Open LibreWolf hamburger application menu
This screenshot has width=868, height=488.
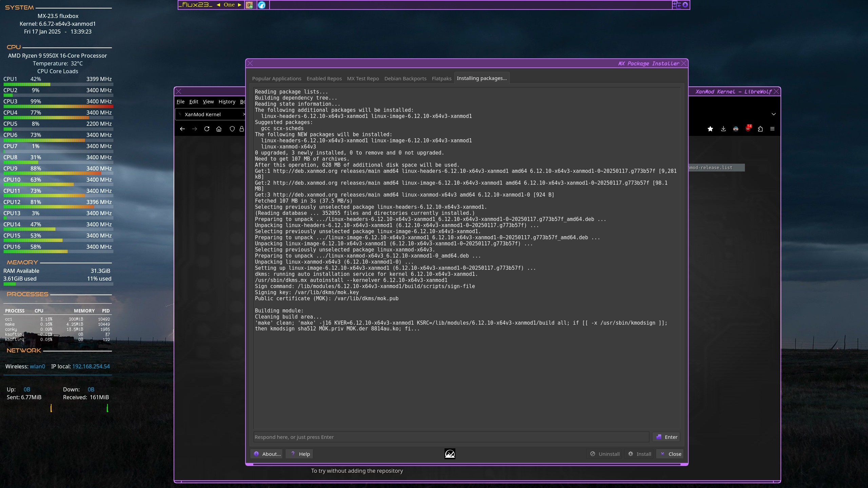click(x=772, y=129)
